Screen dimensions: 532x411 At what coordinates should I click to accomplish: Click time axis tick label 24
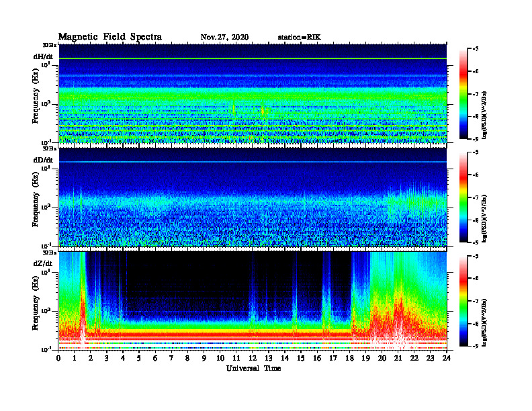click(x=447, y=359)
